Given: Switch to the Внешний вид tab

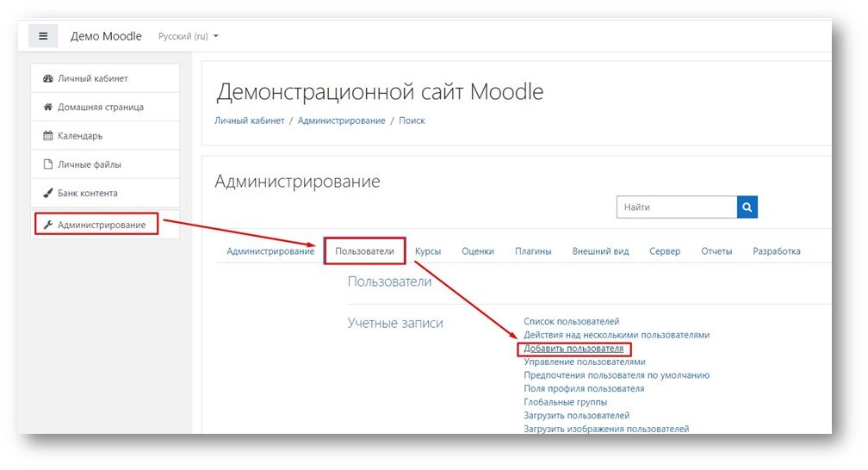Looking at the screenshot, I should [x=601, y=251].
